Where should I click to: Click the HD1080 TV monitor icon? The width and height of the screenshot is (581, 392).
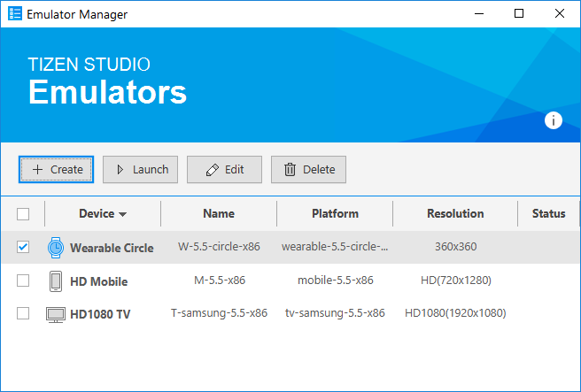56,314
